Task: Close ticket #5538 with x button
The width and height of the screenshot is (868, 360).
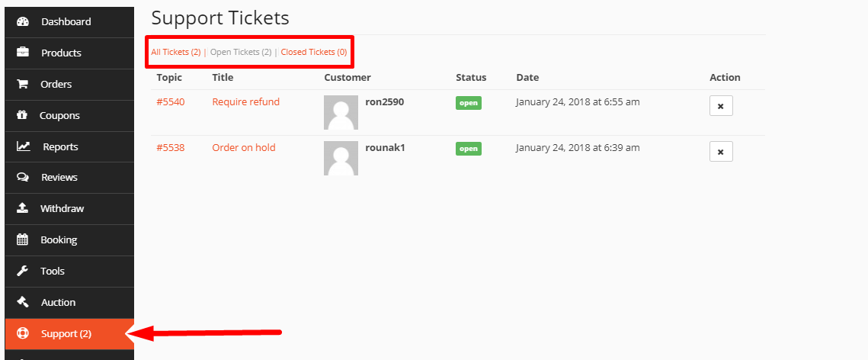Action: click(x=721, y=152)
